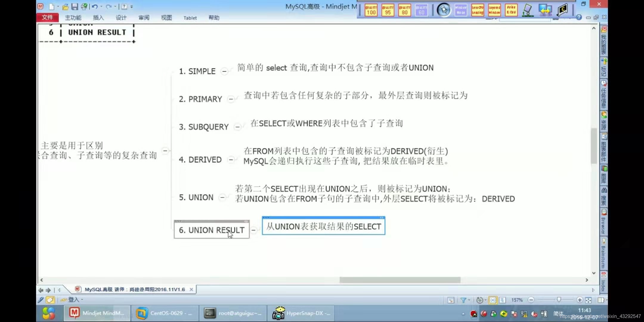This screenshot has height=322, width=644.
Task: Select the 4. DERIVED topic
Action: pos(200,160)
